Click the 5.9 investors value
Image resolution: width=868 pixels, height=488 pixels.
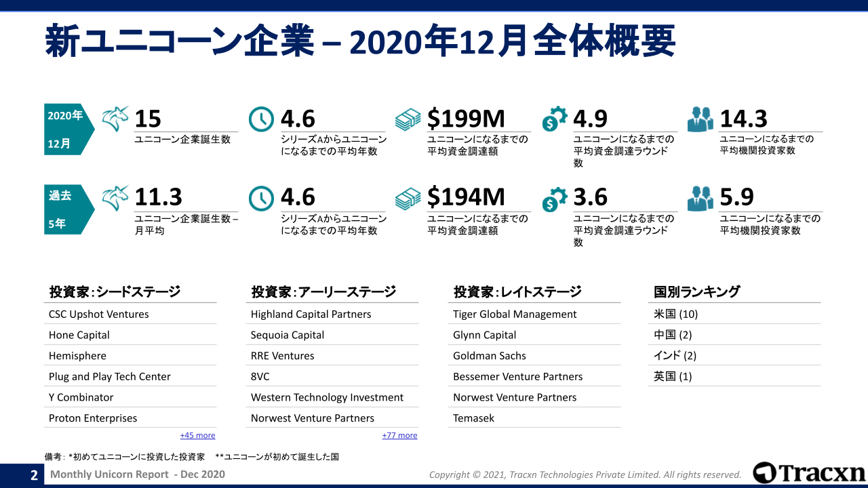click(x=736, y=197)
